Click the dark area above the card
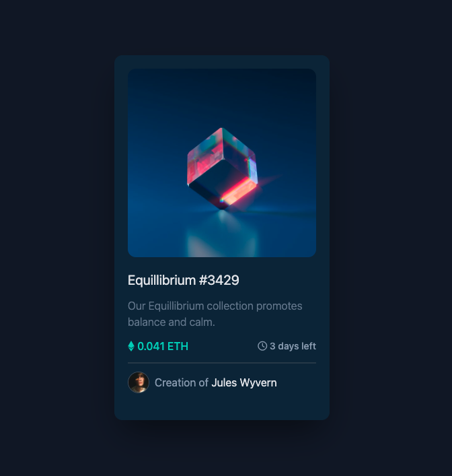Image resolution: width=452 pixels, height=476 pixels. [x=222, y=28]
